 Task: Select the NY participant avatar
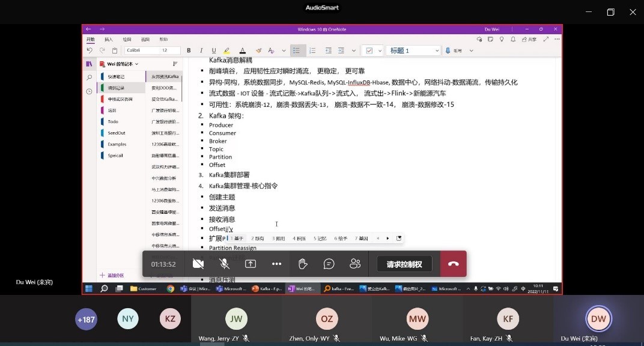[x=128, y=318]
